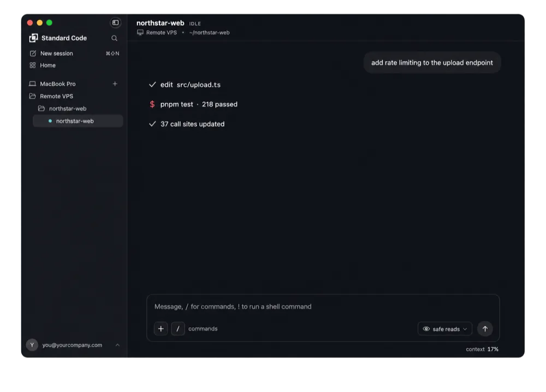Add a session with MacBook Pro plus icon
546x392 pixels.
(x=115, y=84)
